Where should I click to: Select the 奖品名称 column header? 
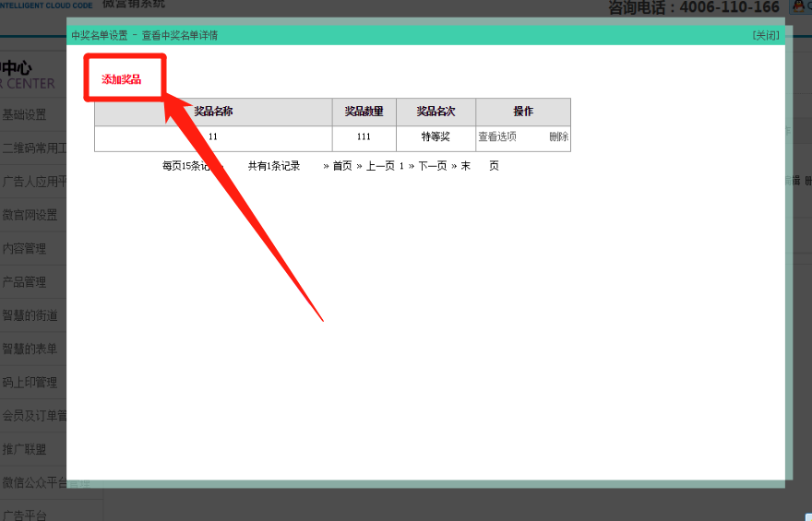tap(213, 112)
